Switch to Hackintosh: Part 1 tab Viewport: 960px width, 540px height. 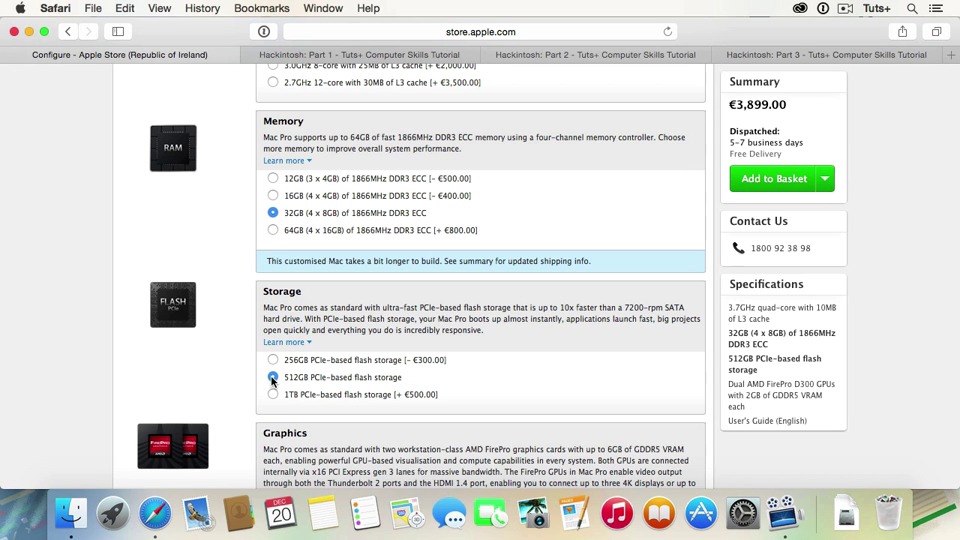(x=359, y=54)
